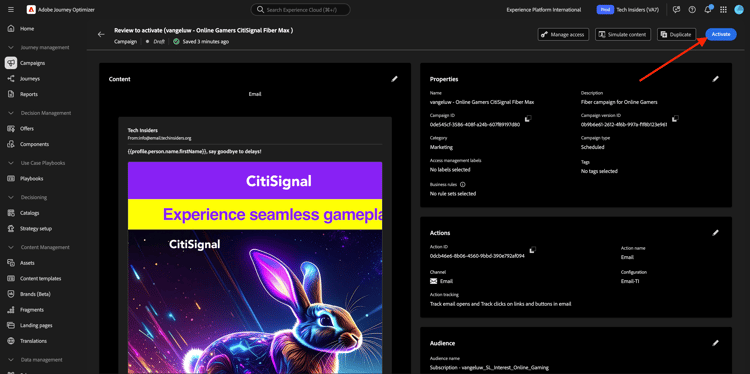Open the help question mark icon
The width and height of the screenshot is (750, 374).
point(692,10)
